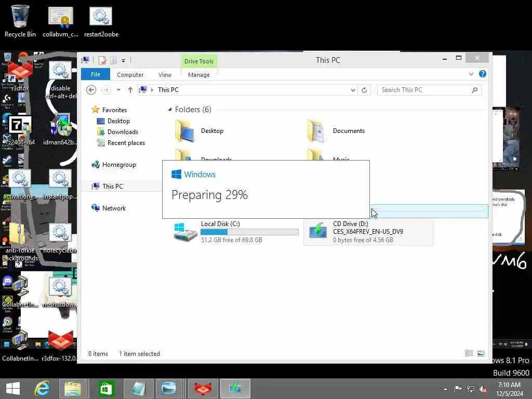Click the Properties quick access toolbar icon
This screenshot has height=399, width=532.
click(x=102, y=60)
